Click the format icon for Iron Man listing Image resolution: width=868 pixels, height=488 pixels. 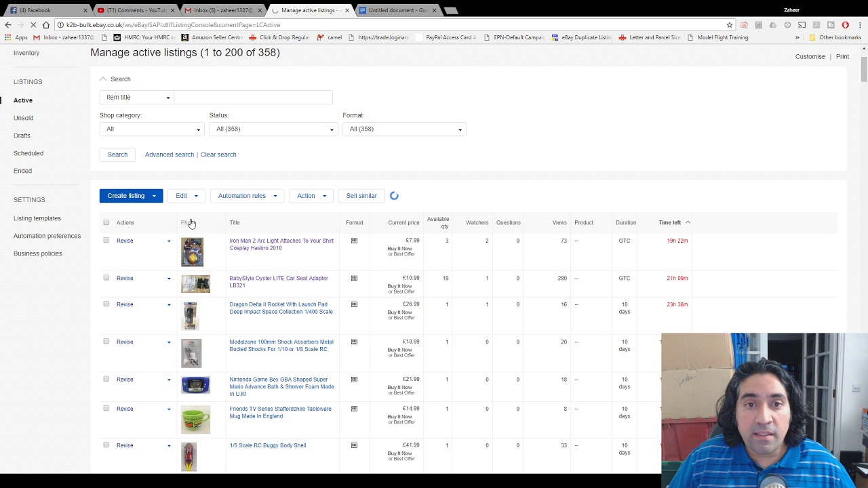coord(354,241)
